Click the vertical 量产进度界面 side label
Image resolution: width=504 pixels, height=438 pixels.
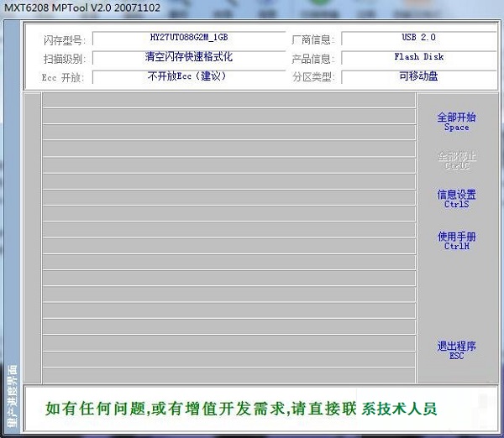pyautogui.click(x=13, y=396)
